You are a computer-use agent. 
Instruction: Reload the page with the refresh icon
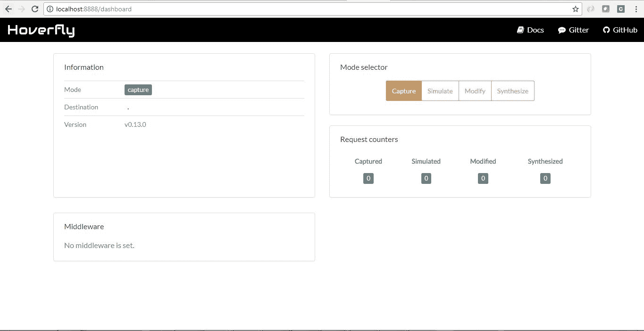point(34,9)
